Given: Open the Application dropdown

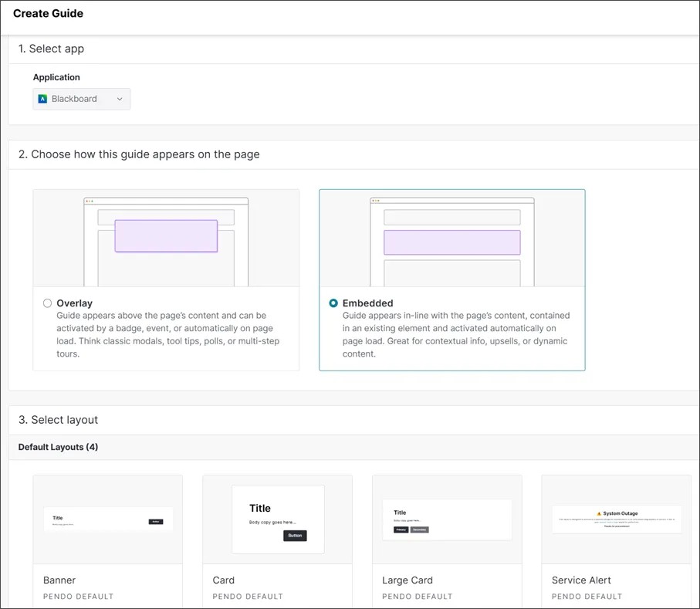Looking at the screenshot, I should 81,99.
